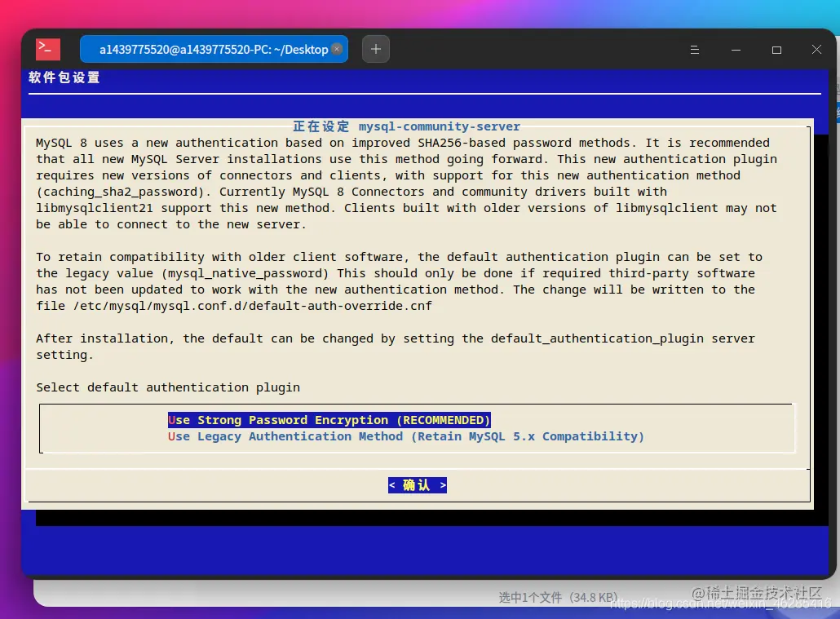Click the /etc/mysql/mysql.conf.d/default-auth-override.cnf path
The height and width of the screenshot is (619, 840).
point(252,306)
